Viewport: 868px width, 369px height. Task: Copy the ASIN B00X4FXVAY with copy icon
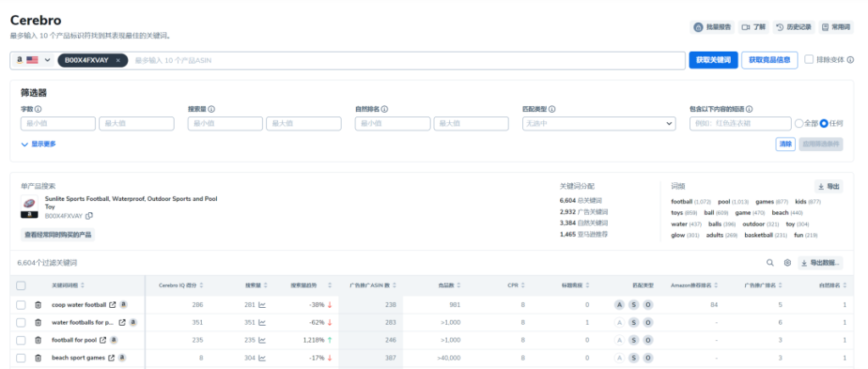coord(89,216)
